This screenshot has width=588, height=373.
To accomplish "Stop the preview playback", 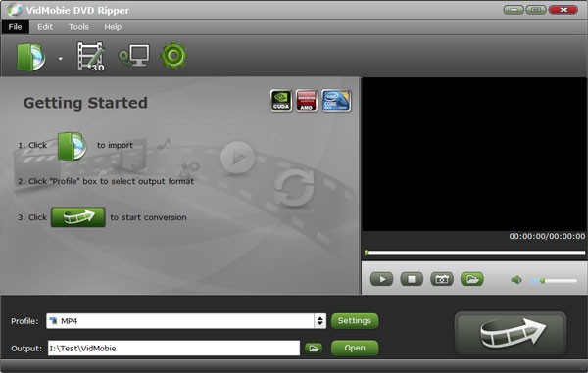I will pyautogui.click(x=412, y=279).
